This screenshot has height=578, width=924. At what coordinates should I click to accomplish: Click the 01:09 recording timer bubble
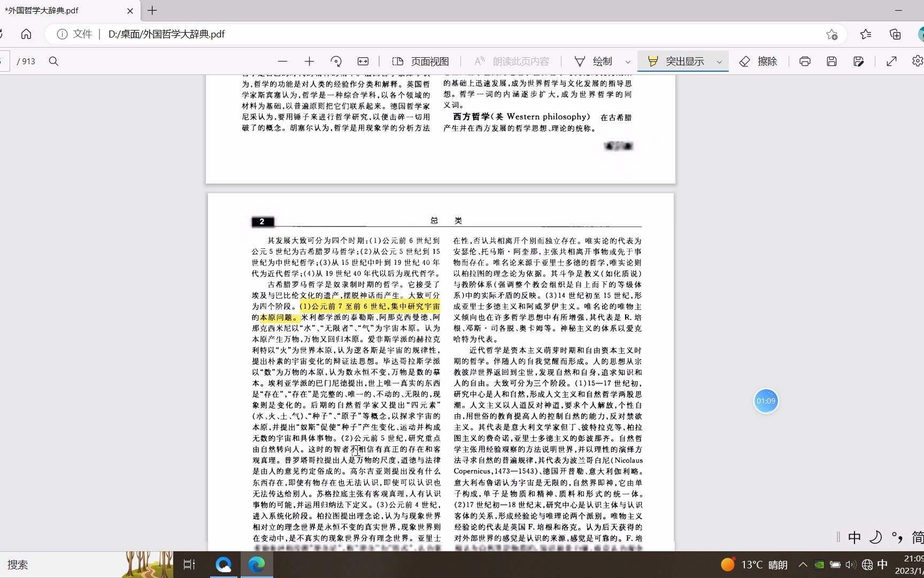click(x=766, y=401)
